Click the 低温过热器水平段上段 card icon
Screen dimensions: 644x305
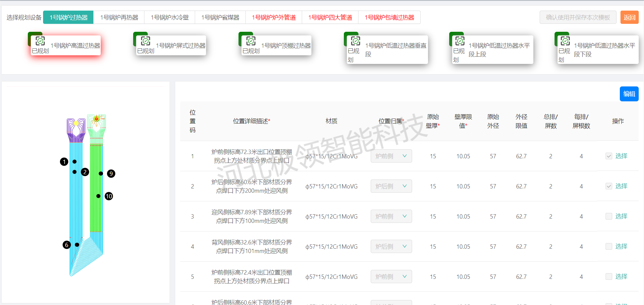click(460, 41)
